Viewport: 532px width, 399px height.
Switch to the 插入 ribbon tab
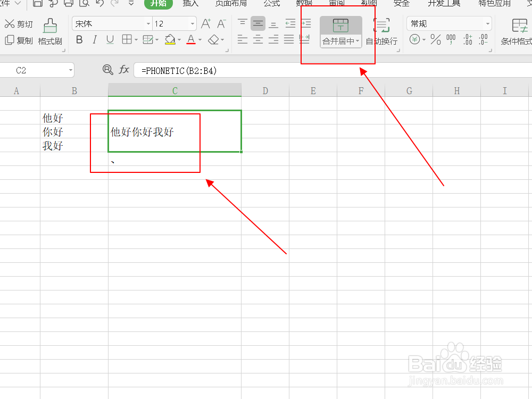[x=190, y=4]
